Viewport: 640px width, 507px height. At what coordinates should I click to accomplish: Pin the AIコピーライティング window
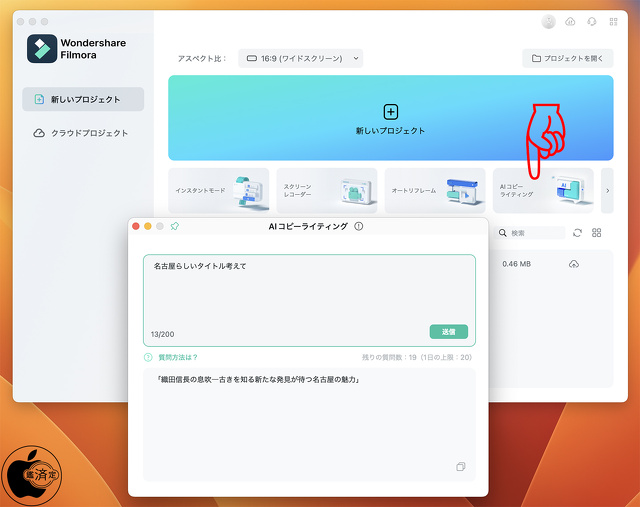tap(175, 226)
